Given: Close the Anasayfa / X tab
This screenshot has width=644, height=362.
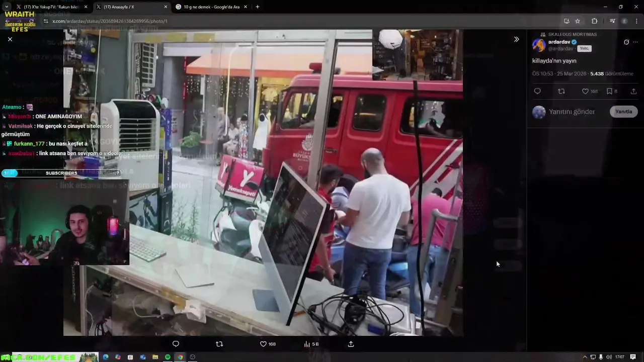Looking at the screenshot, I should click(x=166, y=7).
